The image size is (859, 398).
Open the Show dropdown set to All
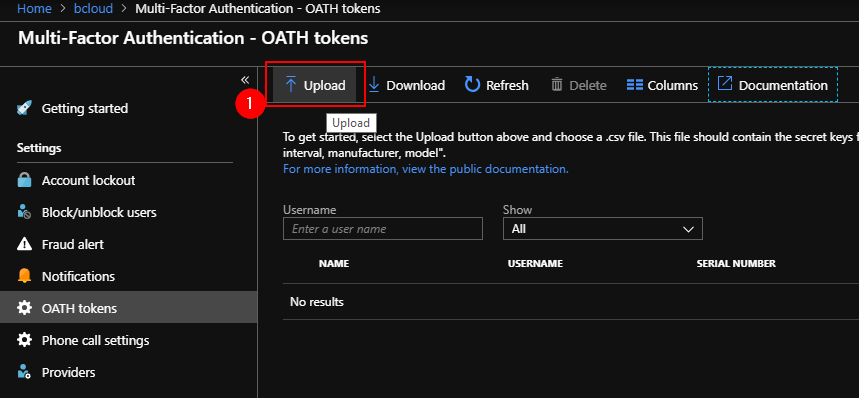pos(603,229)
